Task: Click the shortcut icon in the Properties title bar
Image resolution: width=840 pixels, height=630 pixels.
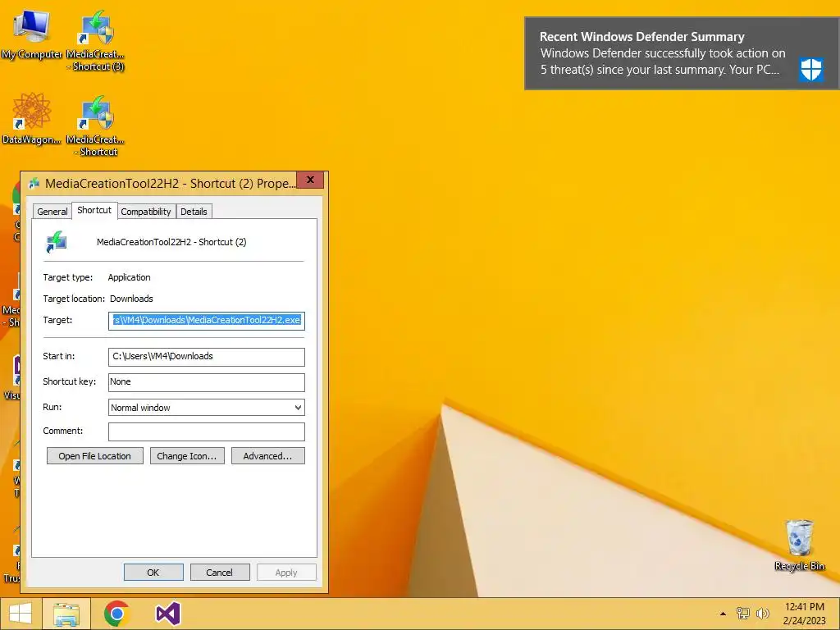Action: tap(34, 184)
